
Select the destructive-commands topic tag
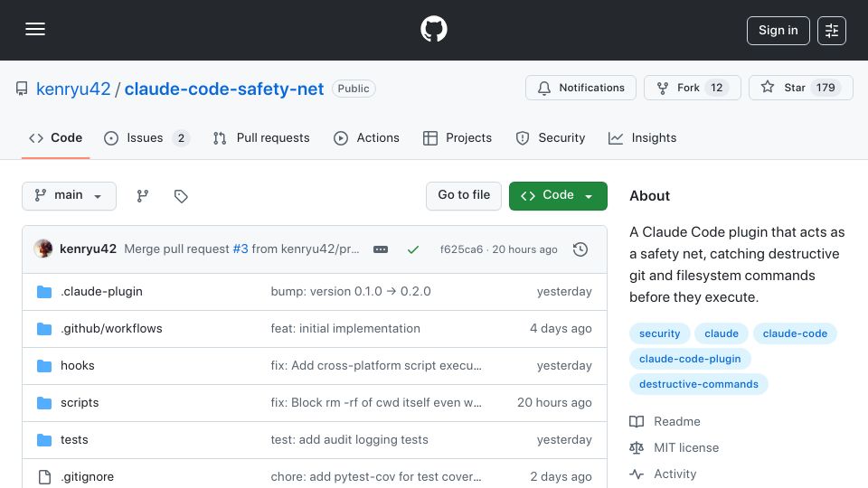[699, 385]
